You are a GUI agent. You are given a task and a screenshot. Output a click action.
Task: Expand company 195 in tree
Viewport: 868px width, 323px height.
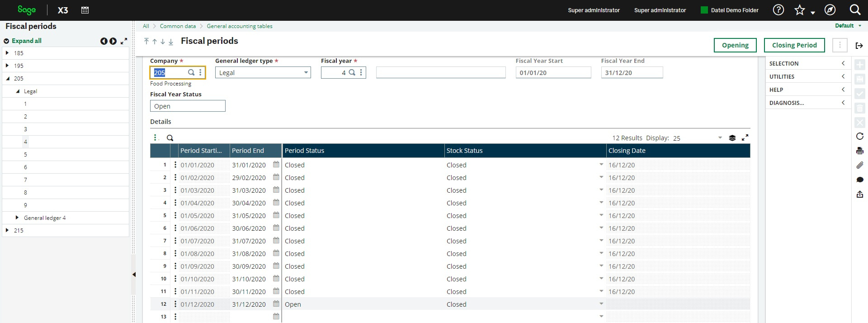(7, 66)
